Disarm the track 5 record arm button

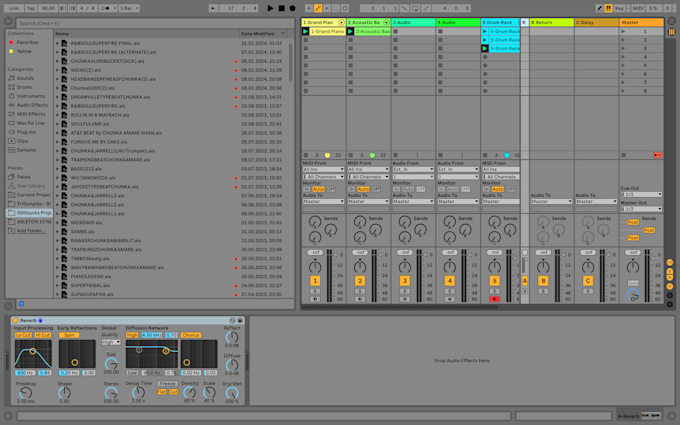coord(494,299)
